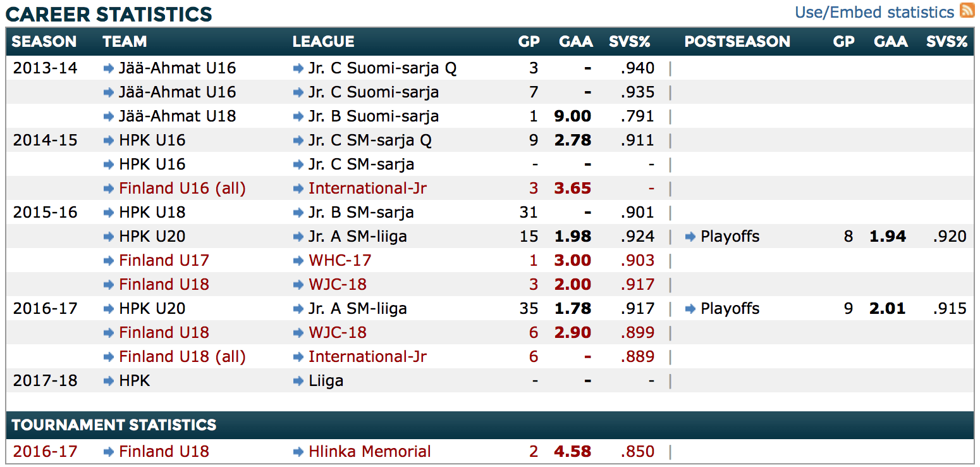Click the arrow icon beside Hlinka Memorial
Viewport: 980px width, 467px height.
point(298,452)
